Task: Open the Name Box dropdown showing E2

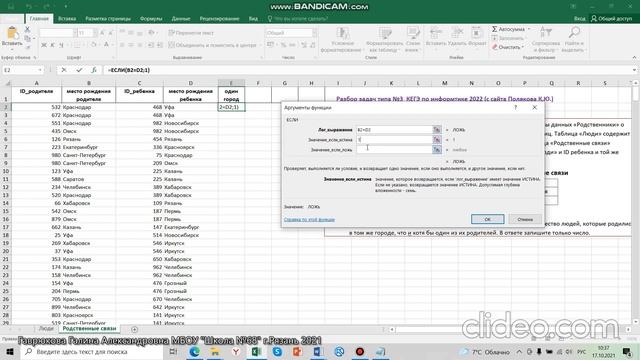Action: point(39,70)
